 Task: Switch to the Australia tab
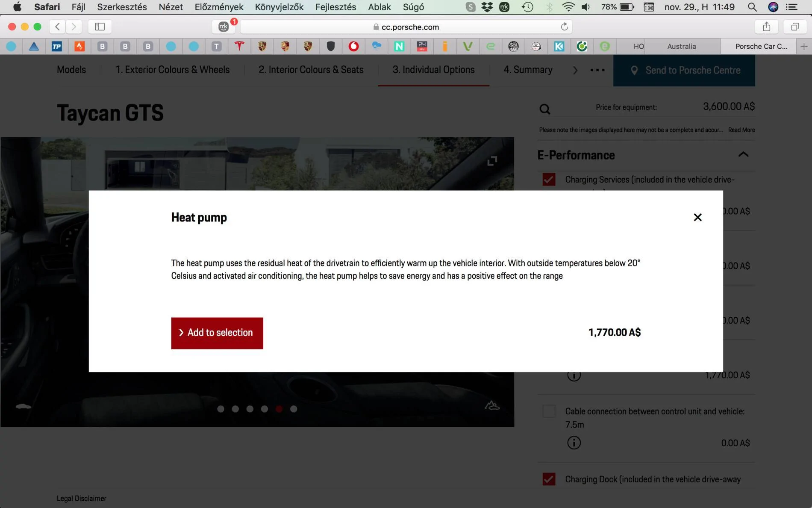(682, 46)
